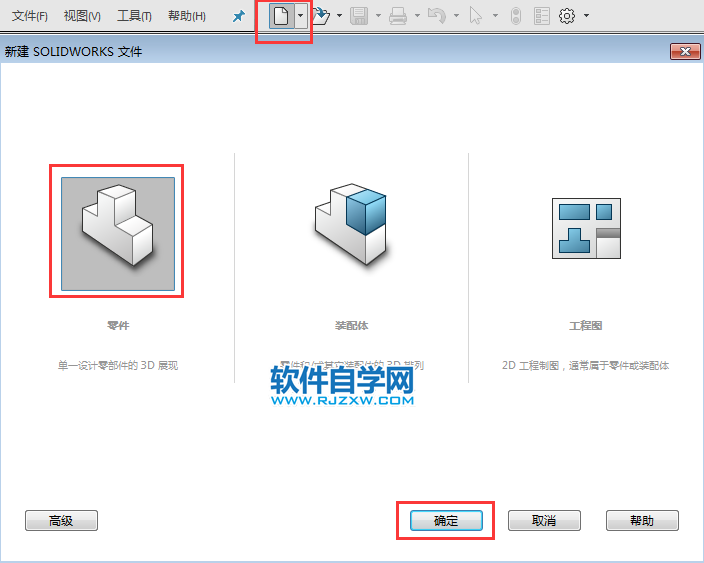Expand the Options gear dropdown arrow
This screenshot has height=563, width=704.
(x=587, y=16)
